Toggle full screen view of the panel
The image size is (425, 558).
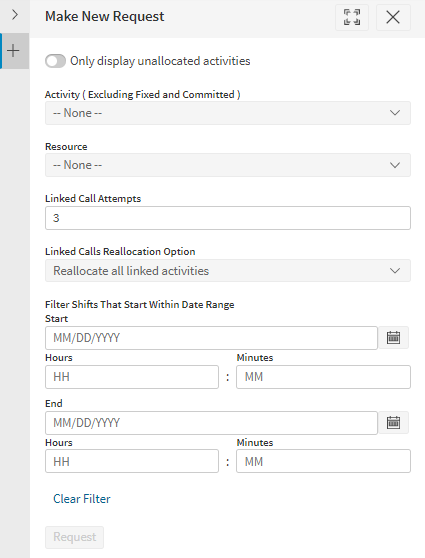point(352,17)
